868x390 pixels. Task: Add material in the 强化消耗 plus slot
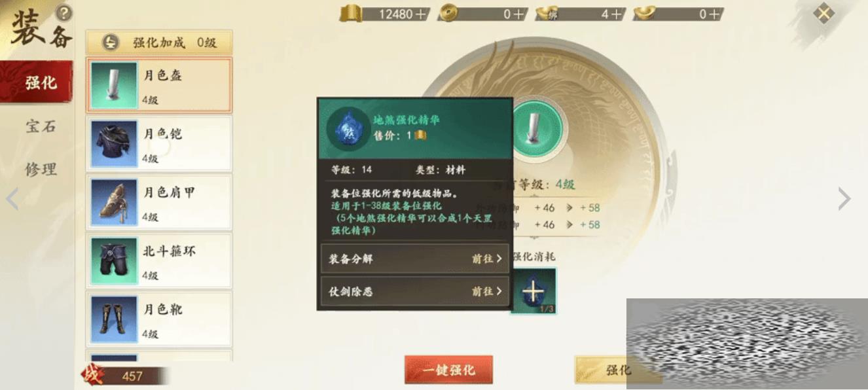[533, 291]
